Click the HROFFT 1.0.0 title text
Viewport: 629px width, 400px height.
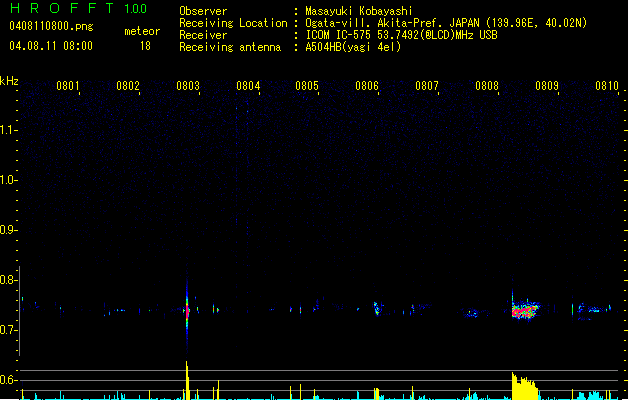click(78, 8)
